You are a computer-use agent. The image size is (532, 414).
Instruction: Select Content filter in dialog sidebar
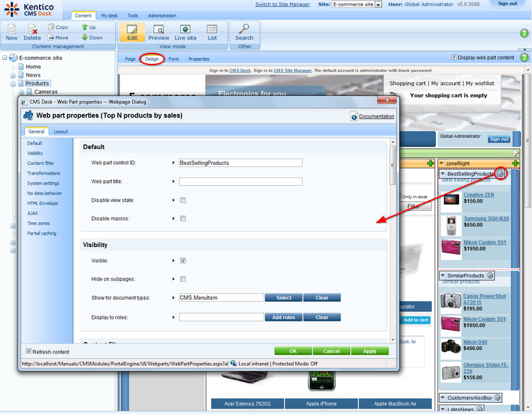[40, 164]
